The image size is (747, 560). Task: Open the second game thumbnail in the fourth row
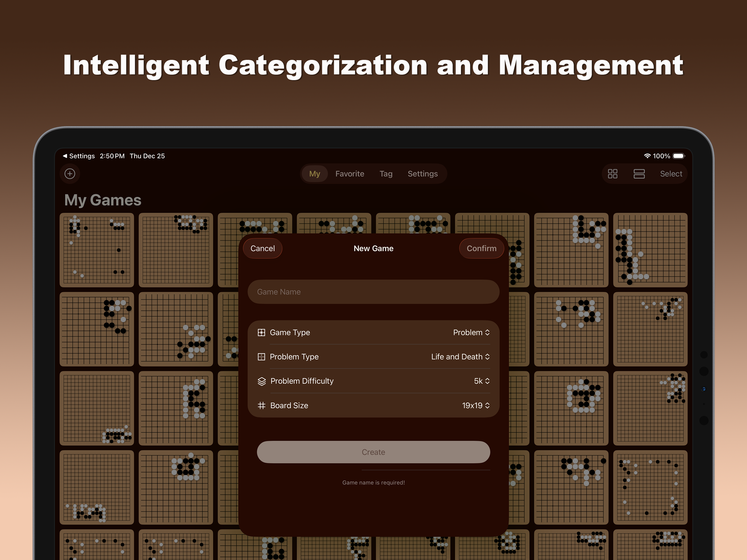click(x=176, y=487)
